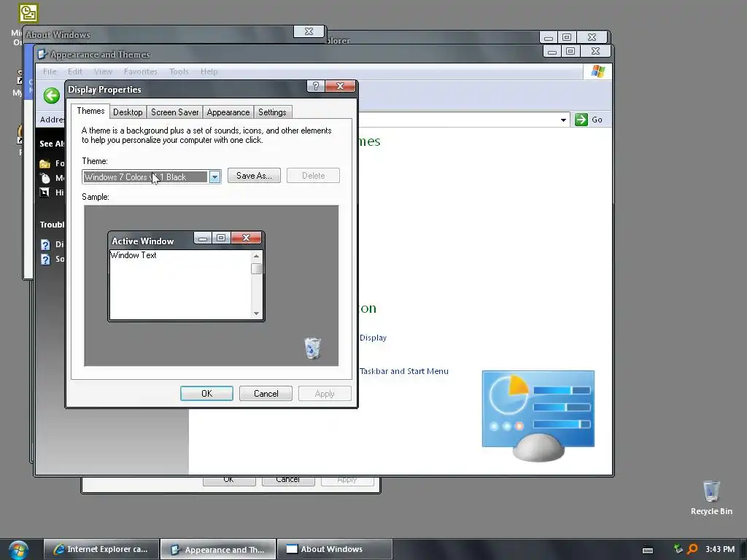This screenshot has width=747, height=560.
Task: Click the Windows flag logo in the menu bar
Action: [x=598, y=71]
